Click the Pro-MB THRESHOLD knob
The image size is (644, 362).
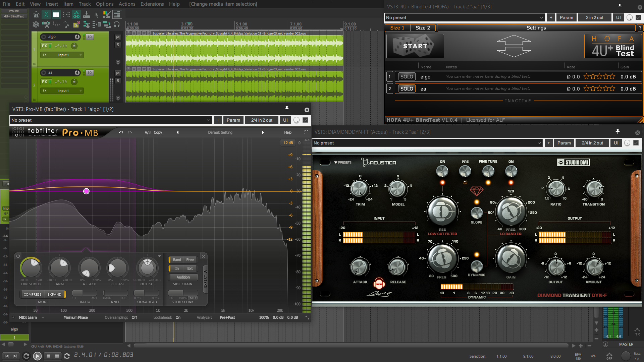click(31, 268)
